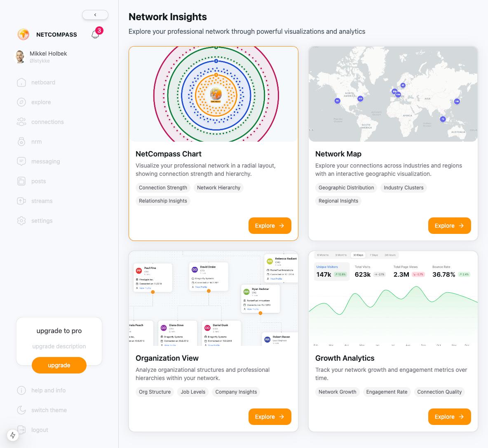Switch theme using the moon icon
488x448 pixels.
point(21,410)
